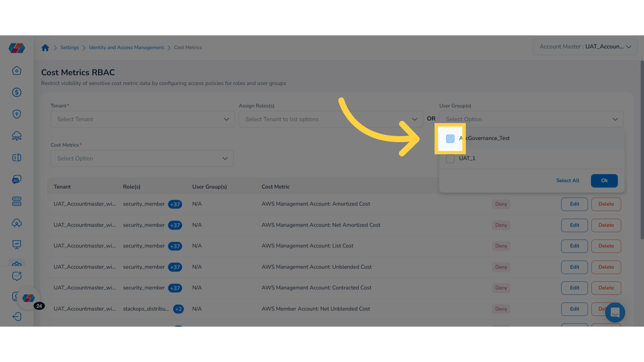Click the page vertical scrollbar
The width and height of the screenshot is (644, 362).
642,150
